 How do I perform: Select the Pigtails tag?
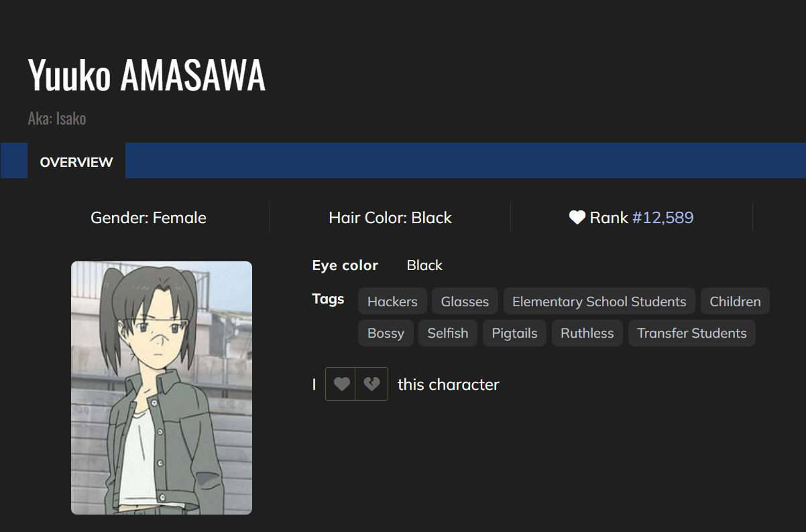click(514, 333)
